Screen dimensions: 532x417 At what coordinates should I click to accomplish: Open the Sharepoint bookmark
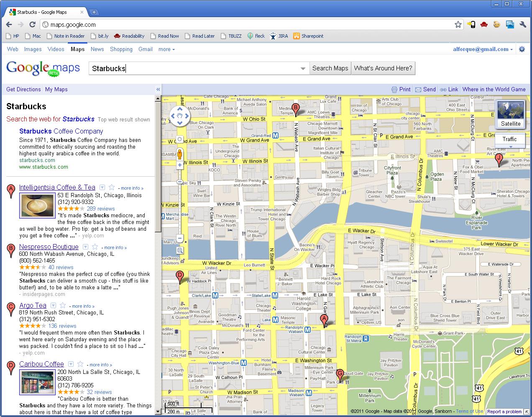click(308, 36)
